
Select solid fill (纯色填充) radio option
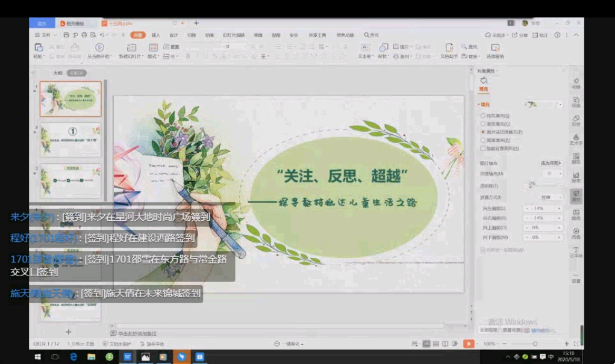pos(483,116)
